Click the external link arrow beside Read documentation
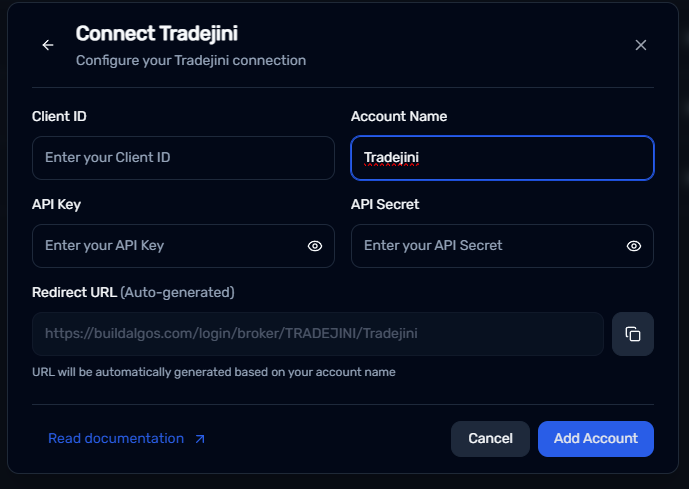The width and height of the screenshot is (689, 489). click(x=200, y=439)
